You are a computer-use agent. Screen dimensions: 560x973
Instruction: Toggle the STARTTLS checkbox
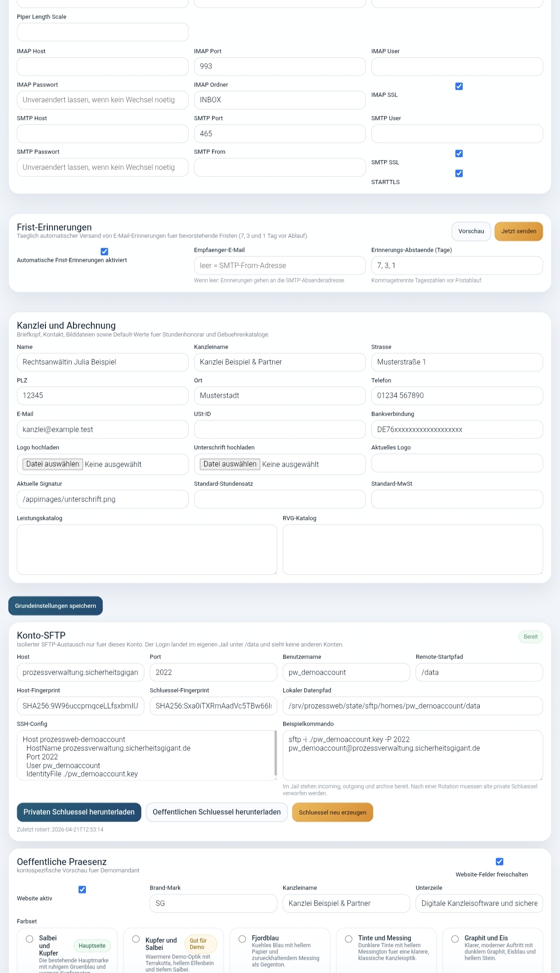[459, 173]
